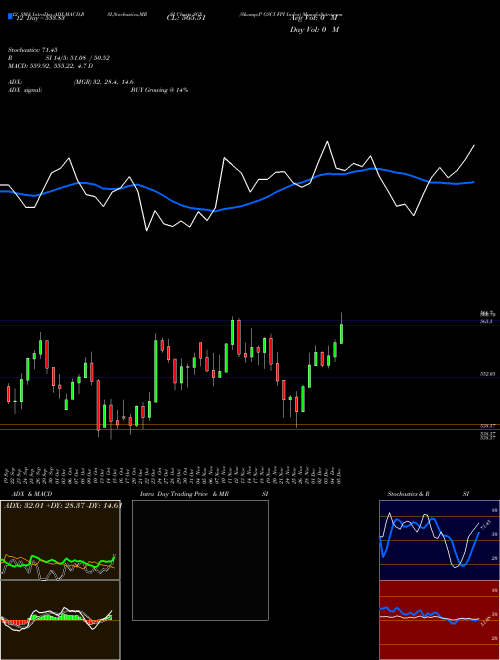Image resolution: width=500 pixels, height=660 pixels.
Task: Open the ADX line chart panel
Action: [60, 540]
